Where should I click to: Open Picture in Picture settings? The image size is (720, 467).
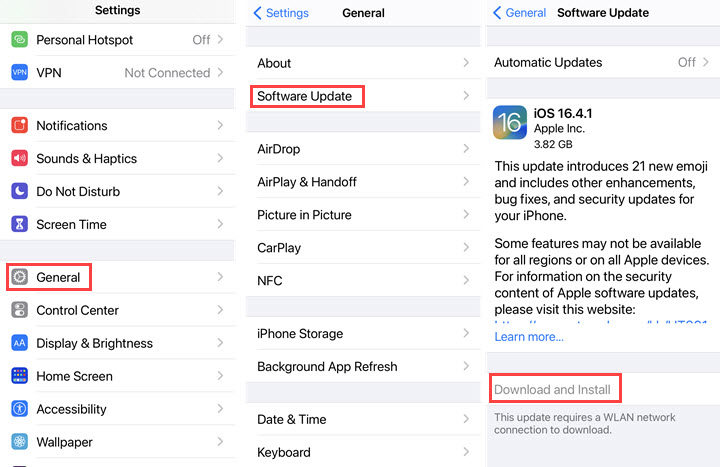[x=363, y=215]
